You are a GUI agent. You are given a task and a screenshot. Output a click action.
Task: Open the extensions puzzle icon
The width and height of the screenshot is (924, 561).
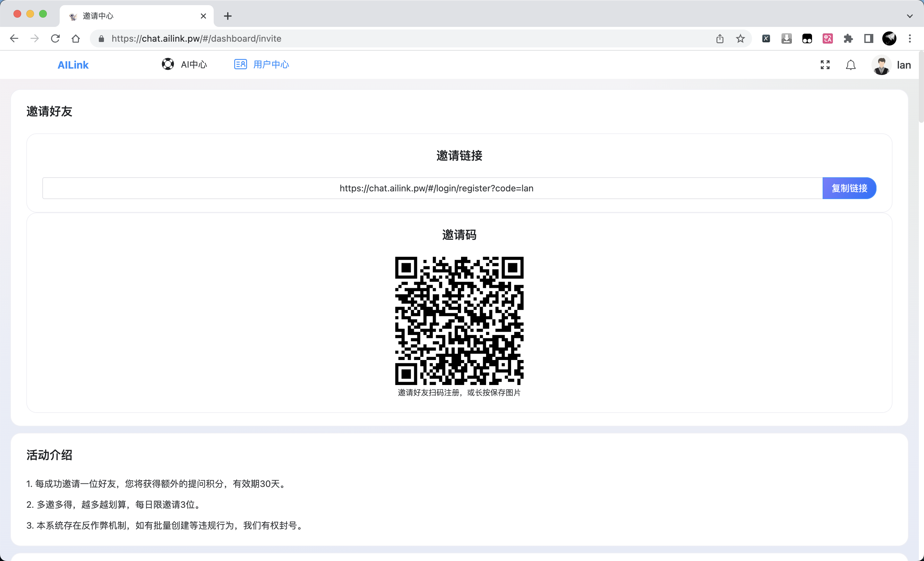pos(848,38)
